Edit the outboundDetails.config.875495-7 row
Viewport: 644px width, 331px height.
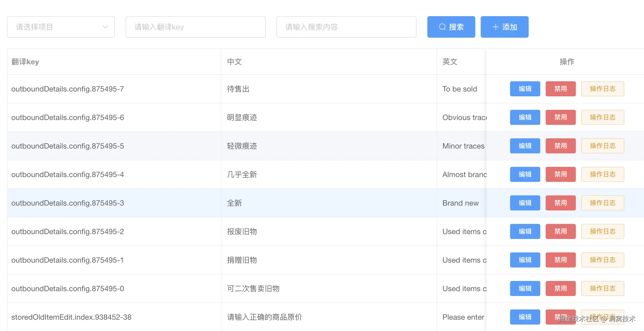[x=525, y=89]
